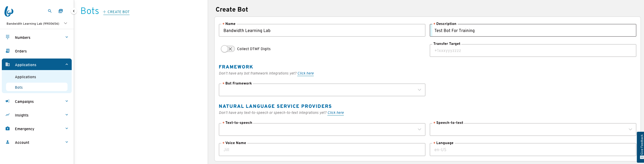The image size is (644, 164).
Task: Click the Account person icon
Action: tap(8, 142)
